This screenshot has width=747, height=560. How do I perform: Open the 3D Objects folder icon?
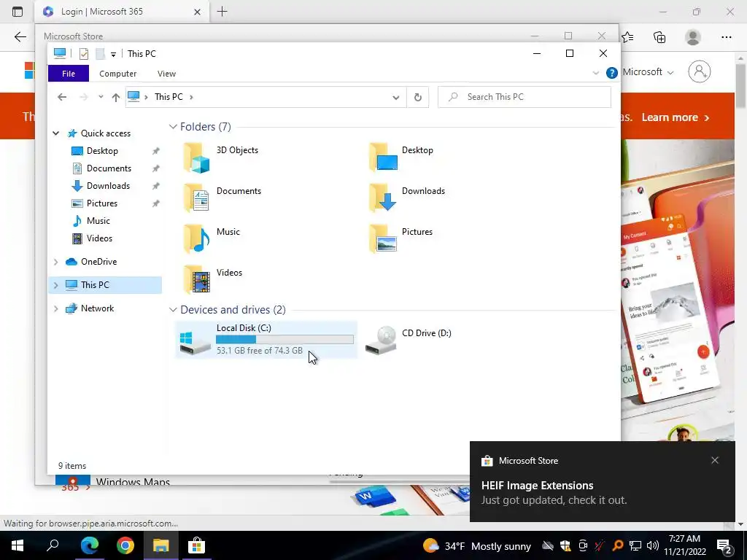pyautogui.click(x=197, y=157)
